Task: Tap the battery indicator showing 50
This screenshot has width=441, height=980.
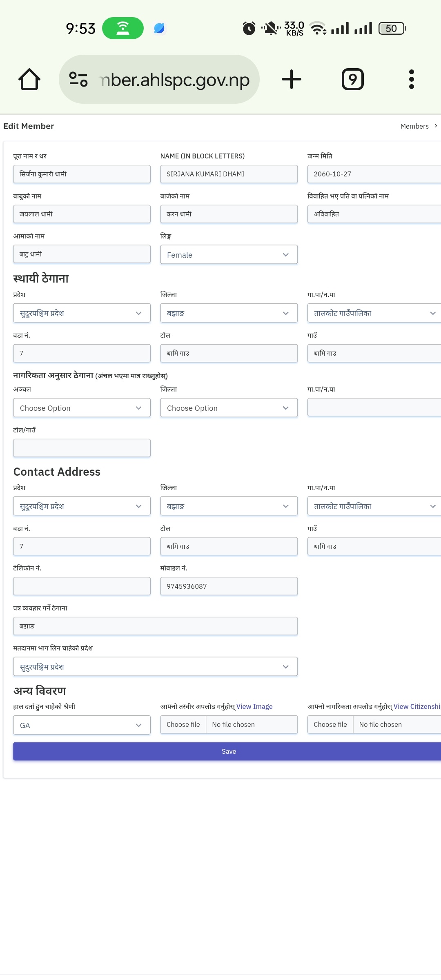Action: (392, 28)
